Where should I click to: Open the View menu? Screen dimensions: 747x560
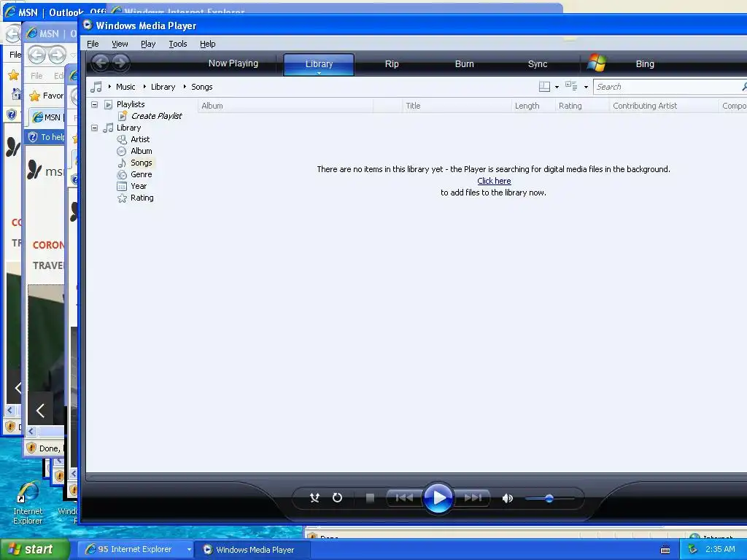pos(120,44)
